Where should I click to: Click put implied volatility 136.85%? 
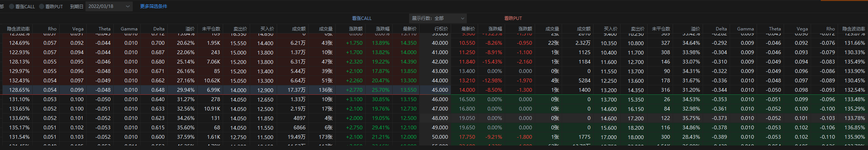click(x=855, y=127)
